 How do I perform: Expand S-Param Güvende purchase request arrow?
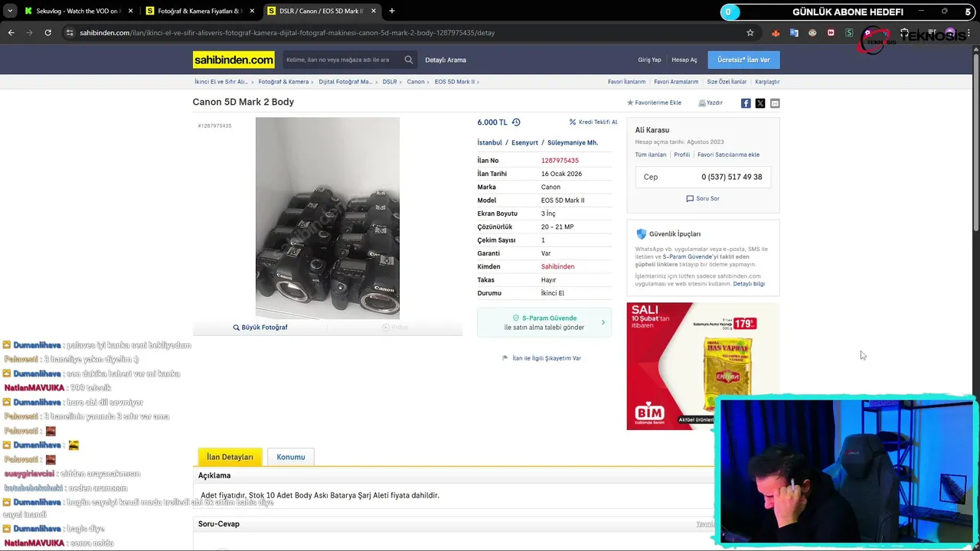coord(603,322)
